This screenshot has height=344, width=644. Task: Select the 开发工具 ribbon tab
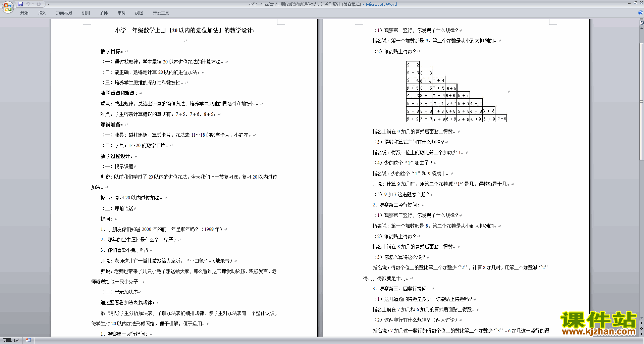[161, 13]
